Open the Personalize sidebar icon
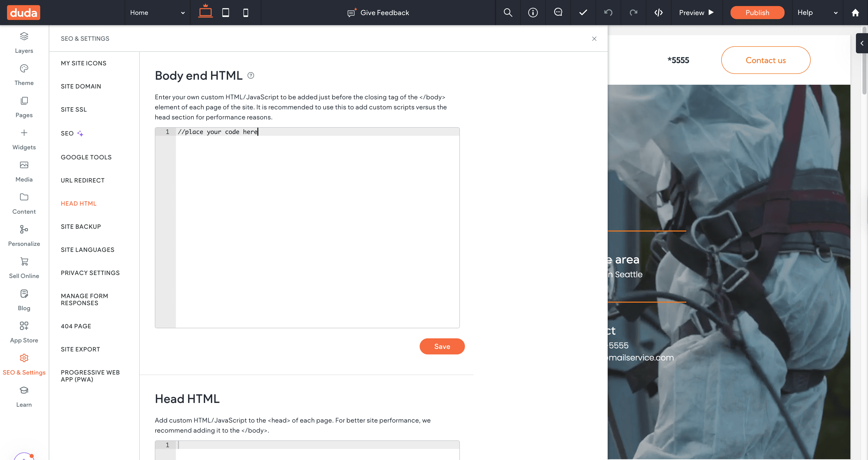Viewport: 868px width, 460px height. coord(24,229)
